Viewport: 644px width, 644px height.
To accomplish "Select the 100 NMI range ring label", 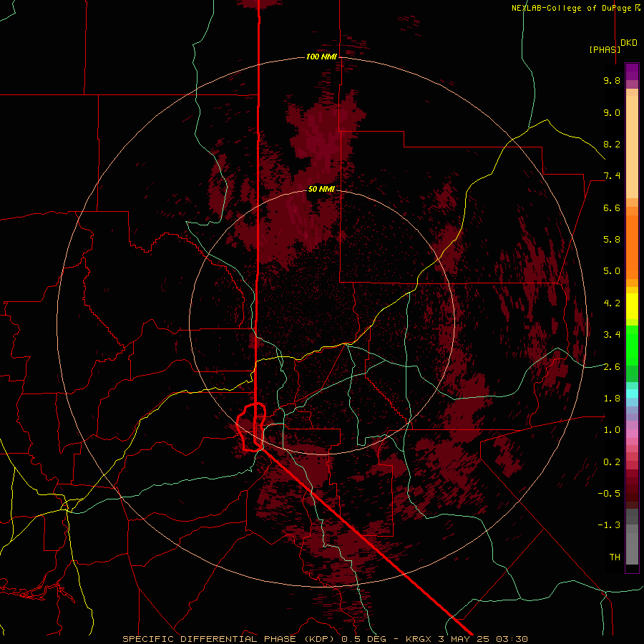I will tap(321, 57).
